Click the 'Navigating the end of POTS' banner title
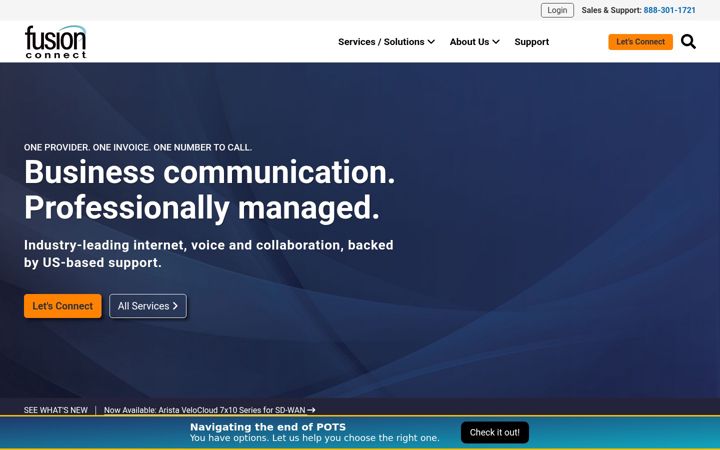Viewport: 720px width, 450px height. [268, 427]
